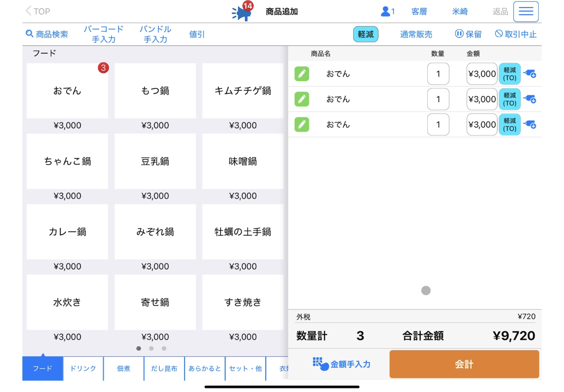Open 商品検索 product search
Screen dimensions: 564x392
coord(47,34)
